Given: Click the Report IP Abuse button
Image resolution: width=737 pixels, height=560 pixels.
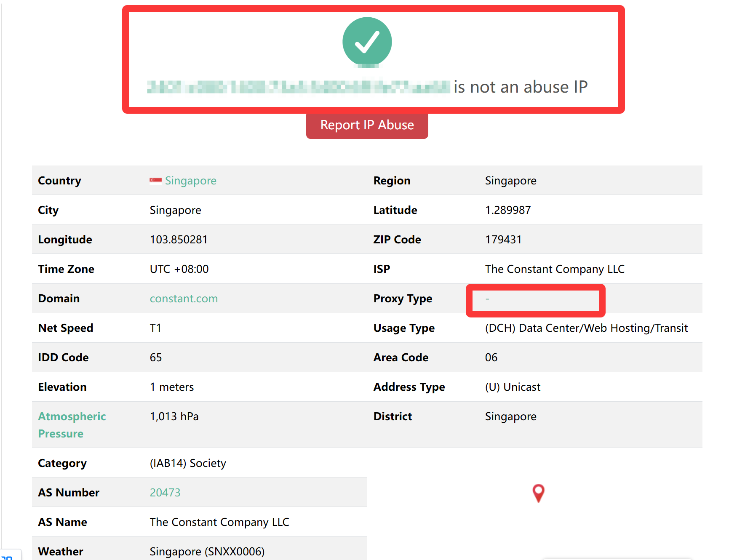Looking at the screenshot, I should coord(367,125).
